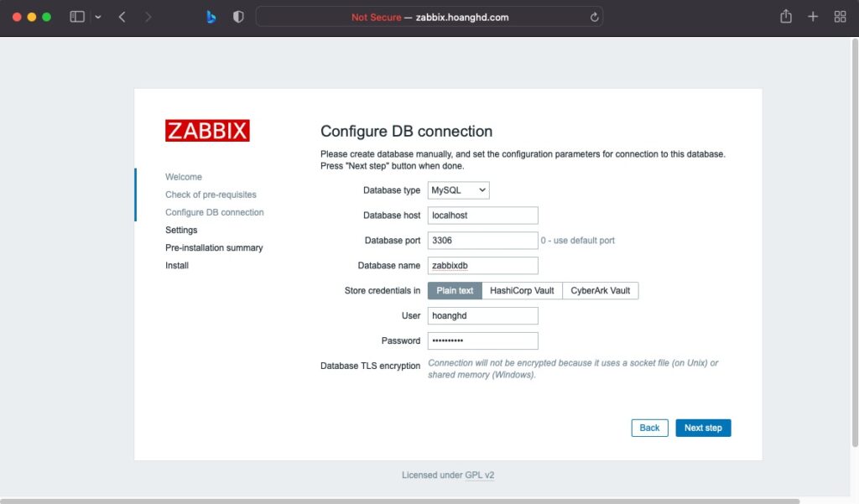Click the 'Database TLS encryption' label

click(x=370, y=366)
